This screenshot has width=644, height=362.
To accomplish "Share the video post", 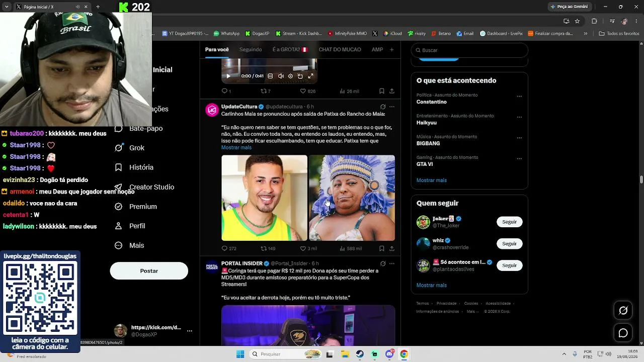I will pyautogui.click(x=391, y=91).
